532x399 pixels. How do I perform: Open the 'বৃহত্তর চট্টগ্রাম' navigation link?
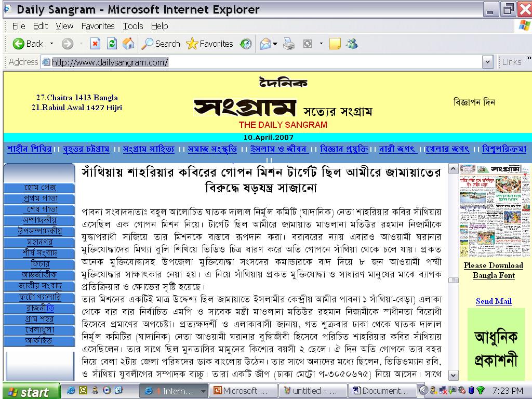(86, 149)
